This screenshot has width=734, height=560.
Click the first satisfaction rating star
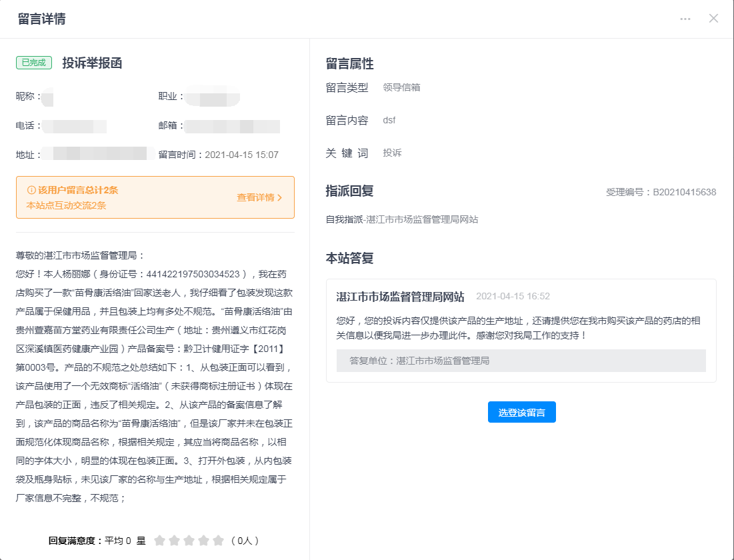point(159,541)
